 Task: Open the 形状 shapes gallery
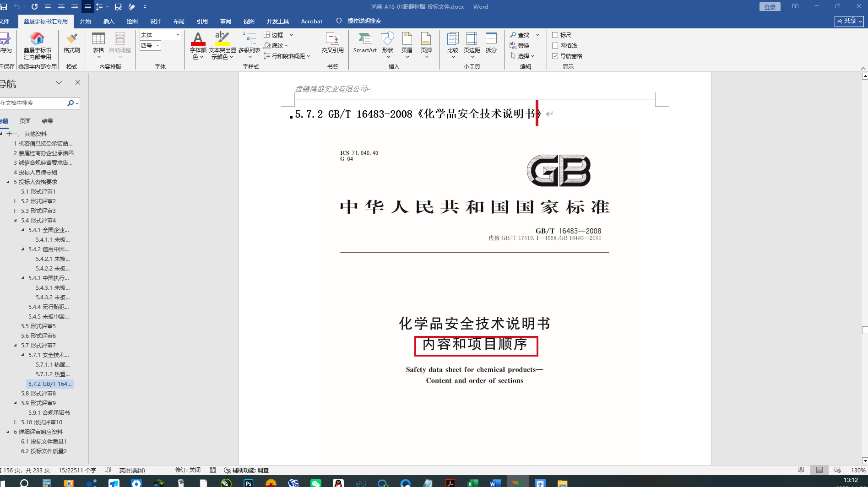pos(387,45)
